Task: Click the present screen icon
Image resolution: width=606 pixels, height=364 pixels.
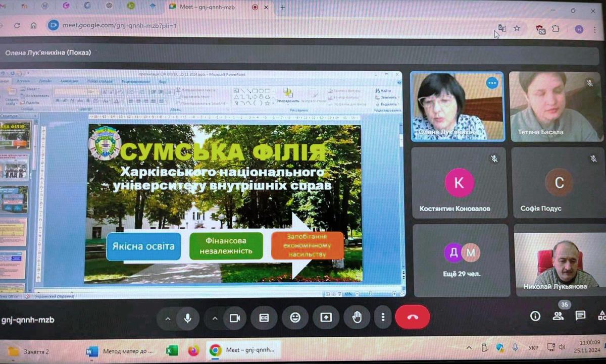Action: click(326, 318)
